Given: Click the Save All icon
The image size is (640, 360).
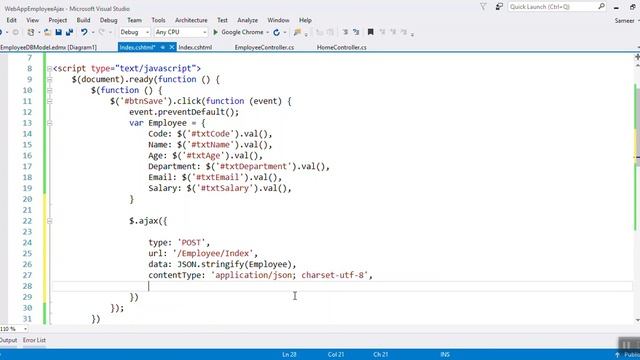Looking at the screenshot, I should 69,32.
